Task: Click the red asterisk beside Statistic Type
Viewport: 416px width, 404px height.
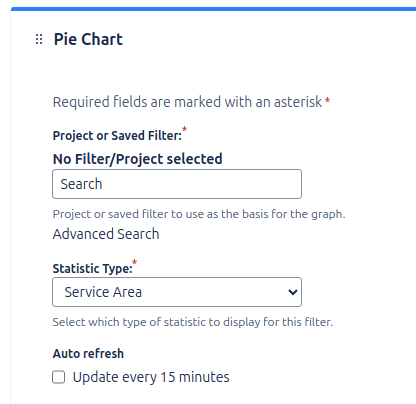Action: (135, 262)
